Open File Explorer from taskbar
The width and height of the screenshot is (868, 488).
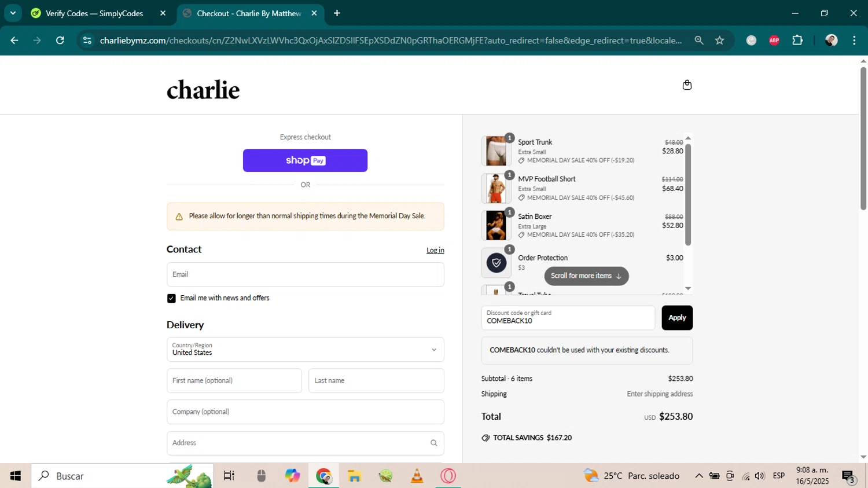click(x=355, y=476)
